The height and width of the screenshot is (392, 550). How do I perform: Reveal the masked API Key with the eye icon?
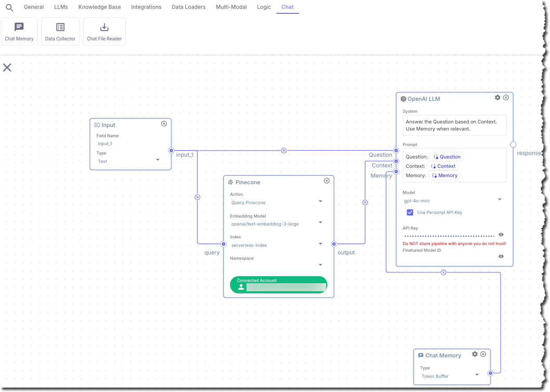501,235
